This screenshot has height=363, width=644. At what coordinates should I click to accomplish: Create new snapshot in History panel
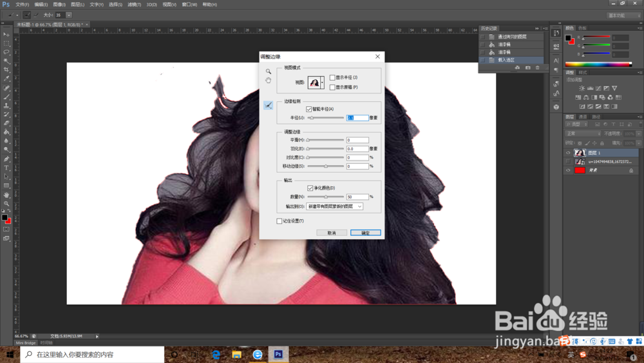click(x=528, y=68)
